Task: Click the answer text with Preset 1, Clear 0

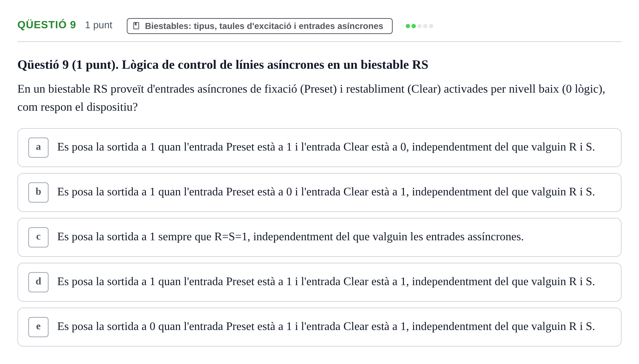Action: click(326, 147)
